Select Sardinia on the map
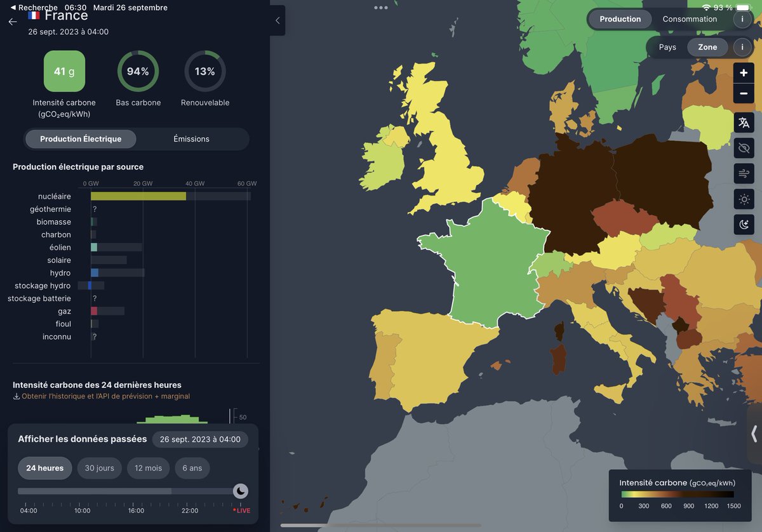The width and height of the screenshot is (762, 532). [559, 359]
